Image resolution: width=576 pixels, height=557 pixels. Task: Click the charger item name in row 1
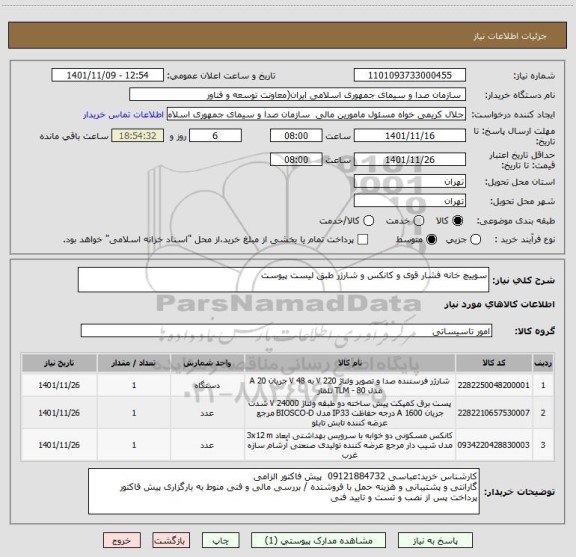[350, 385]
